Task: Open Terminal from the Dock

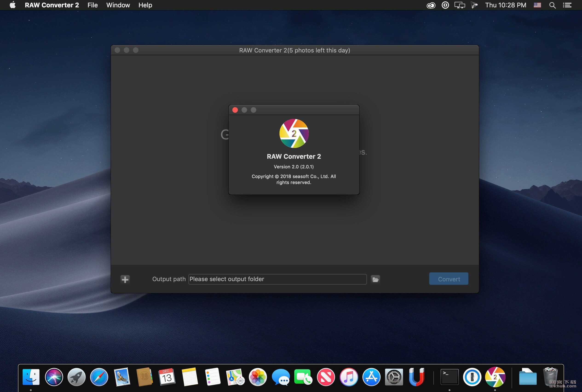Action: [449, 377]
